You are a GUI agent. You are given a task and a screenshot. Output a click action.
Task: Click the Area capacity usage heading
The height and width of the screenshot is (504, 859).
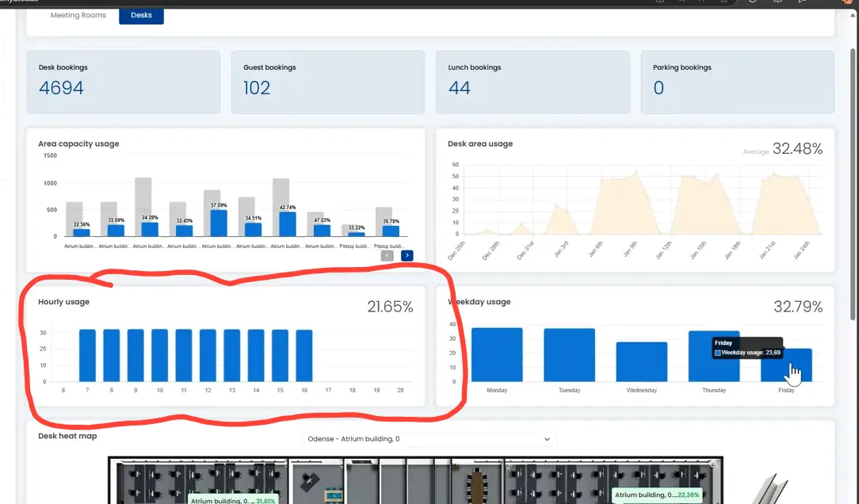[79, 143]
